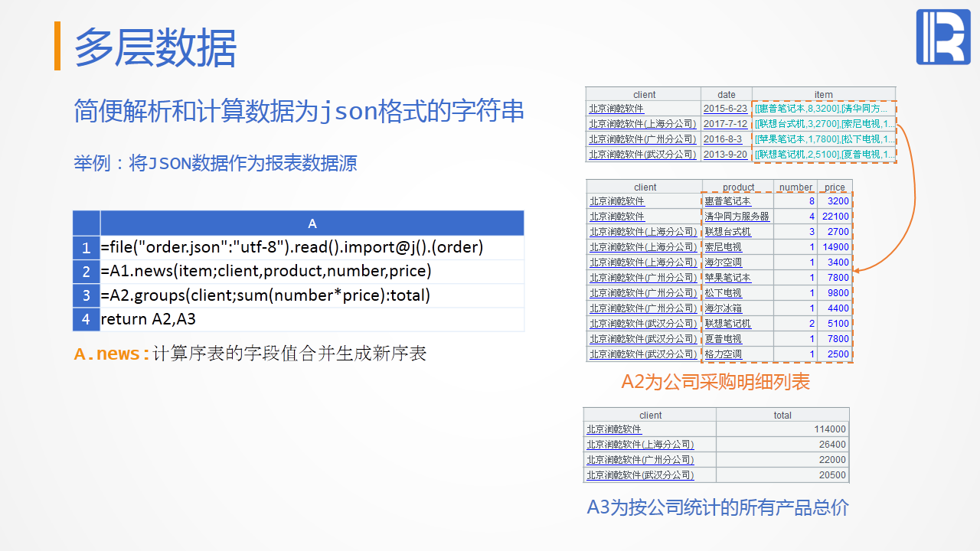This screenshot has width=980, height=551.
Task: Click the price value 22100
Action: click(x=836, y=217)
